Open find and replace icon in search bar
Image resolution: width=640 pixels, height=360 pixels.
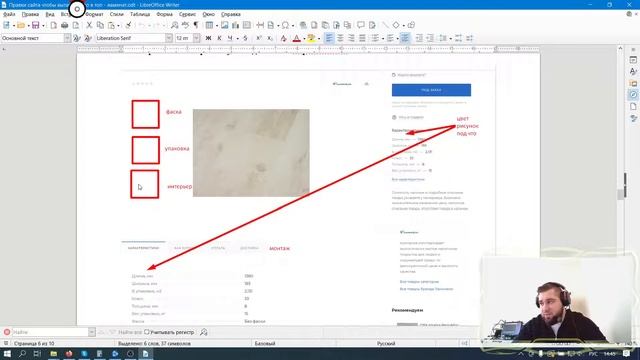point(204,332)
